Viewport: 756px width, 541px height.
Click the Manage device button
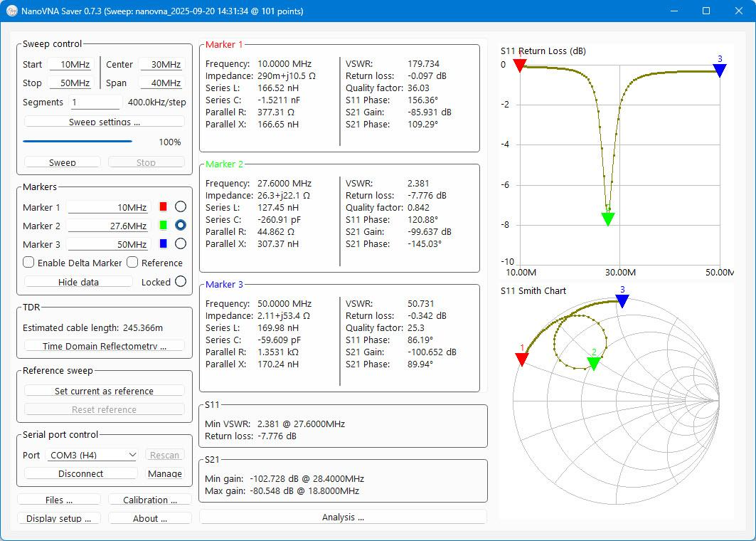(x=165, y=473)
